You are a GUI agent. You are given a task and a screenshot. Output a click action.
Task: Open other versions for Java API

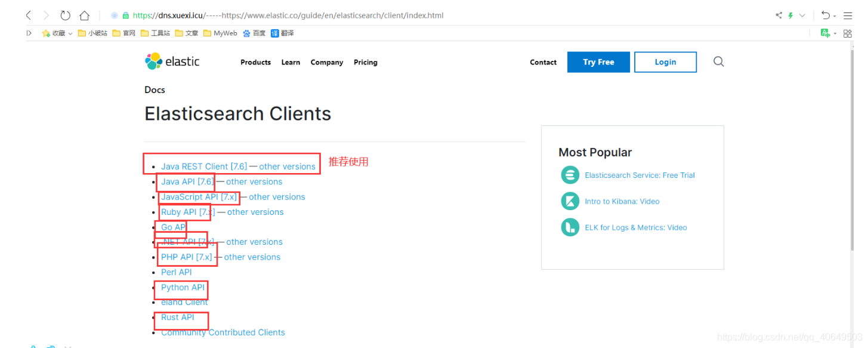(254, 181)
